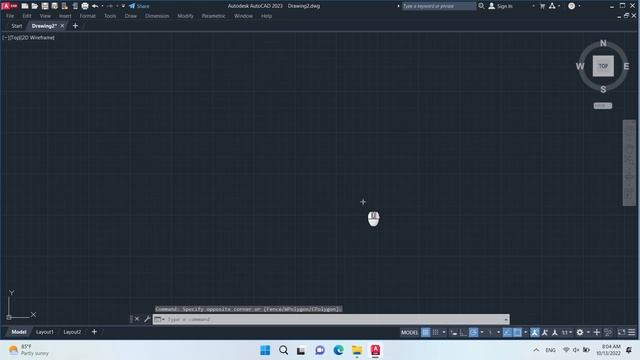Switch to the Layout2 tab
This screenshot has height=360, width=640.
pyautogui.click(x=72, y=332)
